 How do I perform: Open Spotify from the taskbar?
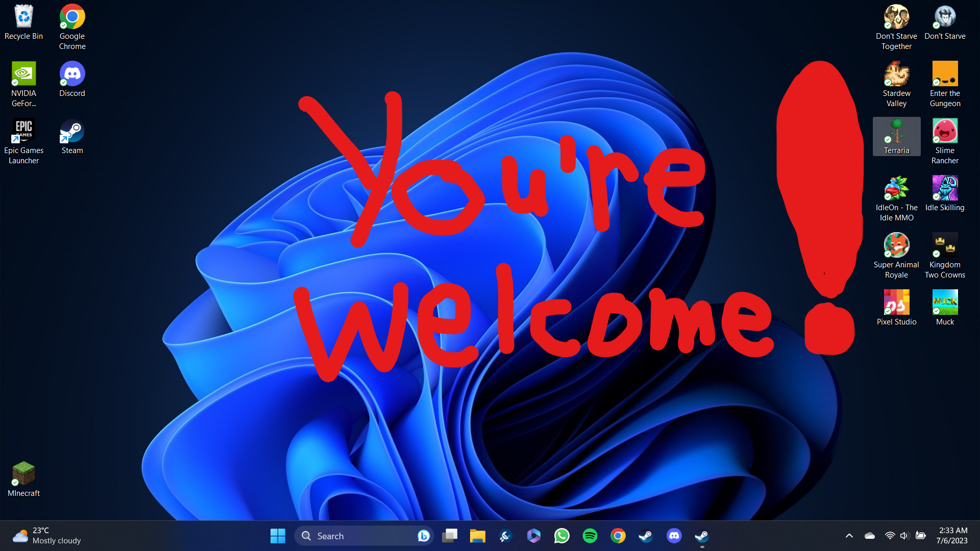point(590,536)
